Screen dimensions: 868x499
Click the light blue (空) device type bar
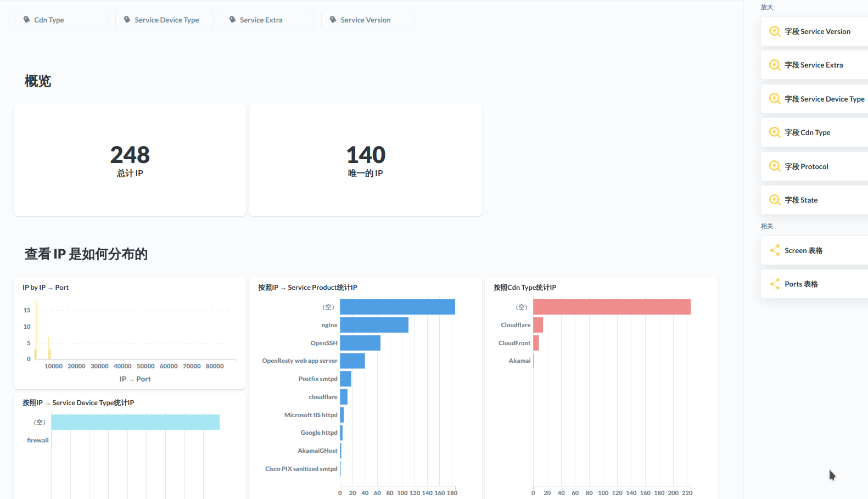tap(135, 422)
